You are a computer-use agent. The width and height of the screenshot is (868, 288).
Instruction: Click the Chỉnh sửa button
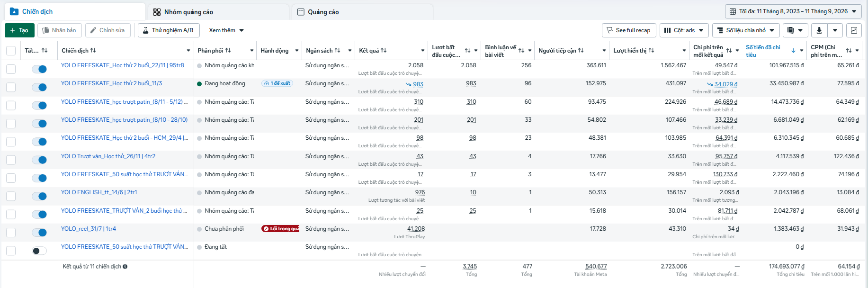tap(107, 30)
